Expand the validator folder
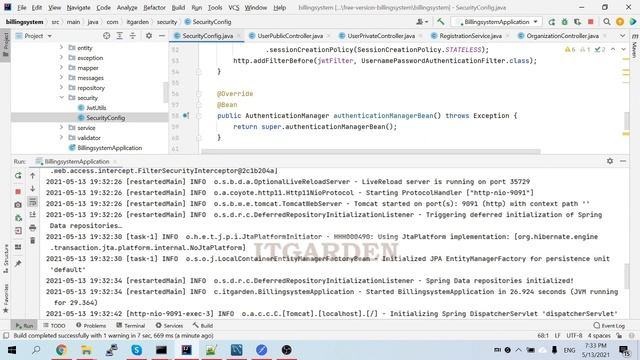Viewport: 640px width, 360px height. (61, 138)
